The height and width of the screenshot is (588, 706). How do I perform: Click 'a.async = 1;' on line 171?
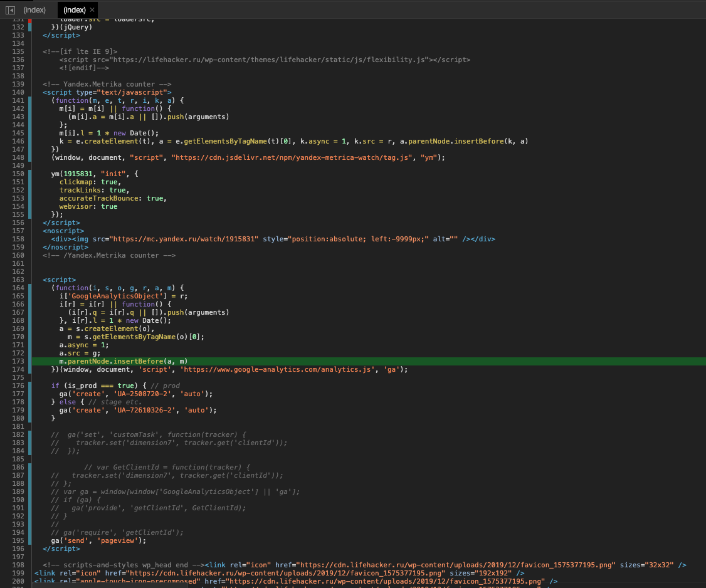(x=84, y=345)
